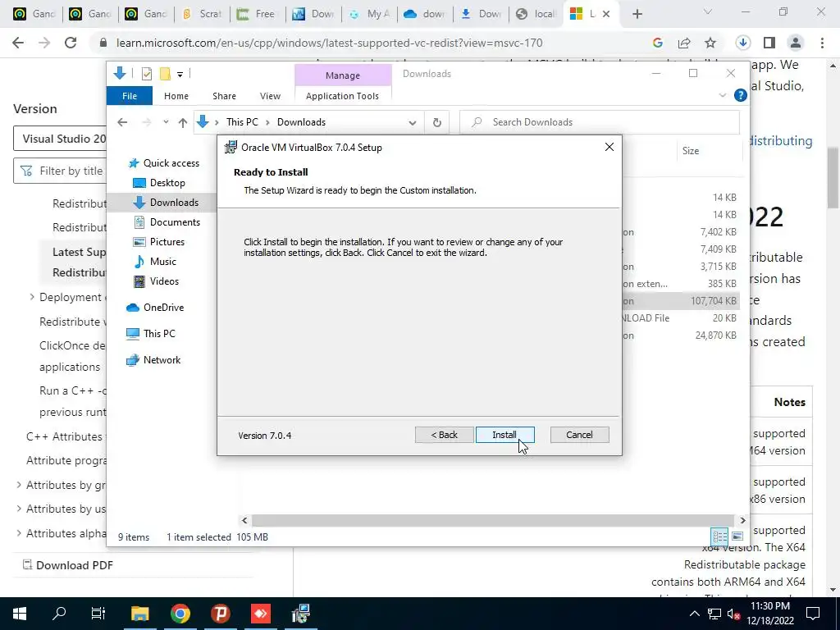Viewport: 840px width, 630px height.
Task: Click This PC in address breadcrumb
Action: (x=242, y=122)
